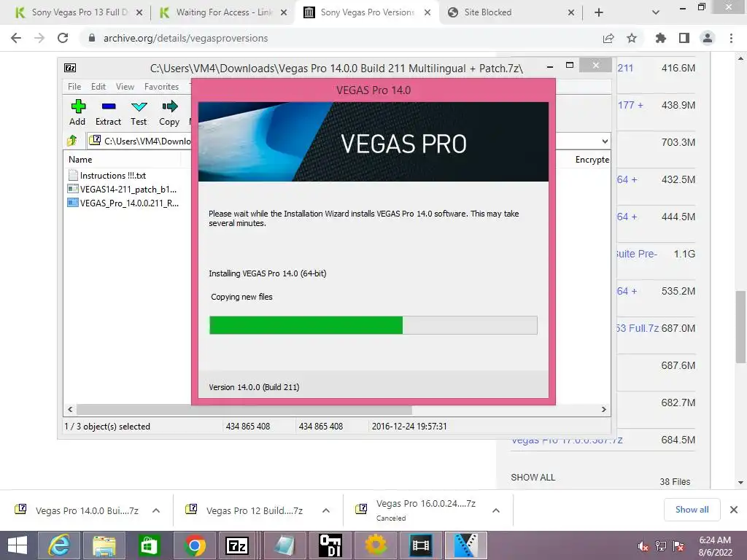Close the downloads bar
The width and height of the screenshot is (747, 560).
[734, 510]
